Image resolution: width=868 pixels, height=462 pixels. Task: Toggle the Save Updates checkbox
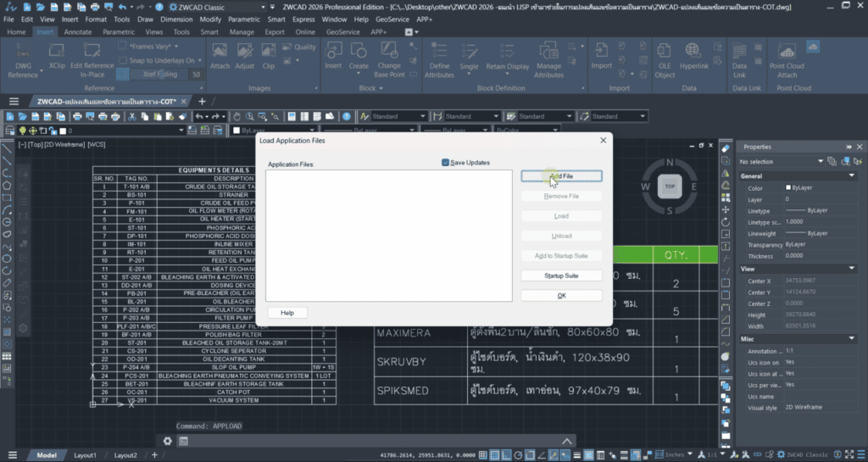click(446, 162)
